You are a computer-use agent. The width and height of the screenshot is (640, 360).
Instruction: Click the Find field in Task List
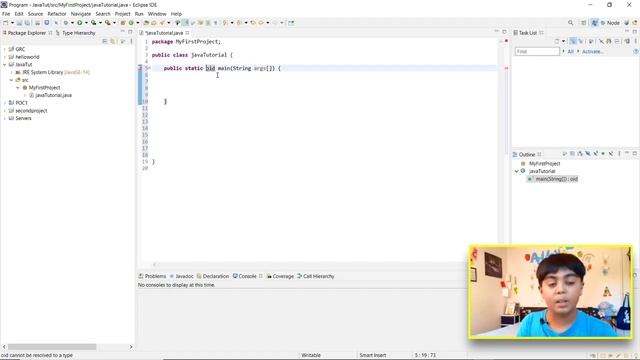537,51
